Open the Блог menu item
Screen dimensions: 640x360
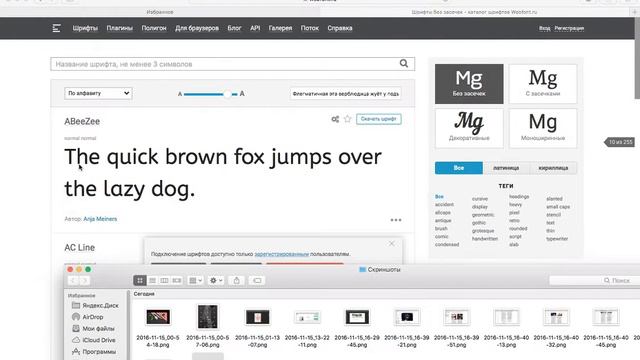tap(234, 28)
